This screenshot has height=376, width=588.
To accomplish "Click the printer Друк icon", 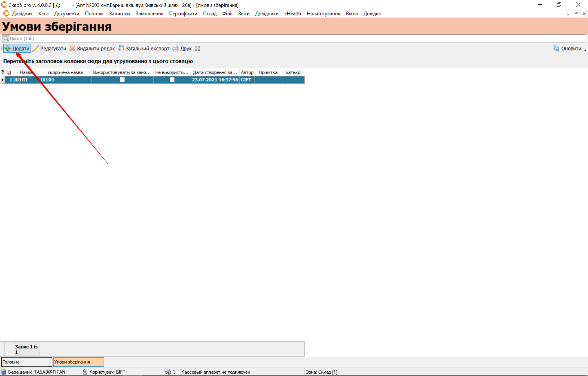I will [x=176, y=48].
